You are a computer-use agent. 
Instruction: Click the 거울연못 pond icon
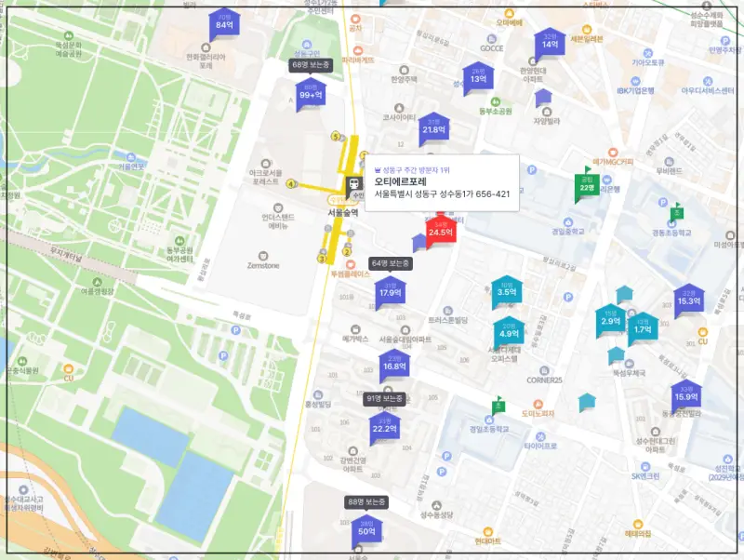pyautogui.click(x=131, y=157)
